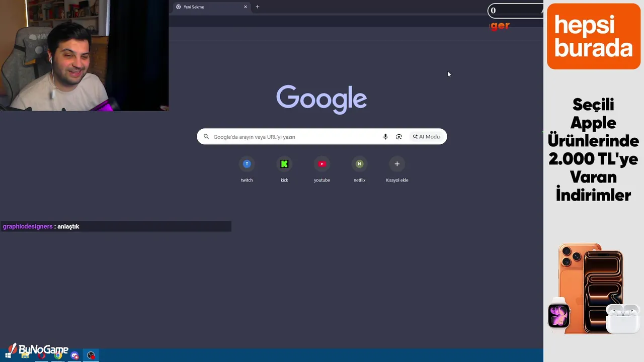Image resolution: width=644 pixels, height=362 pixels.
Task: Click the Google logo
Action: pyautogui.click(x=321, y=99)
